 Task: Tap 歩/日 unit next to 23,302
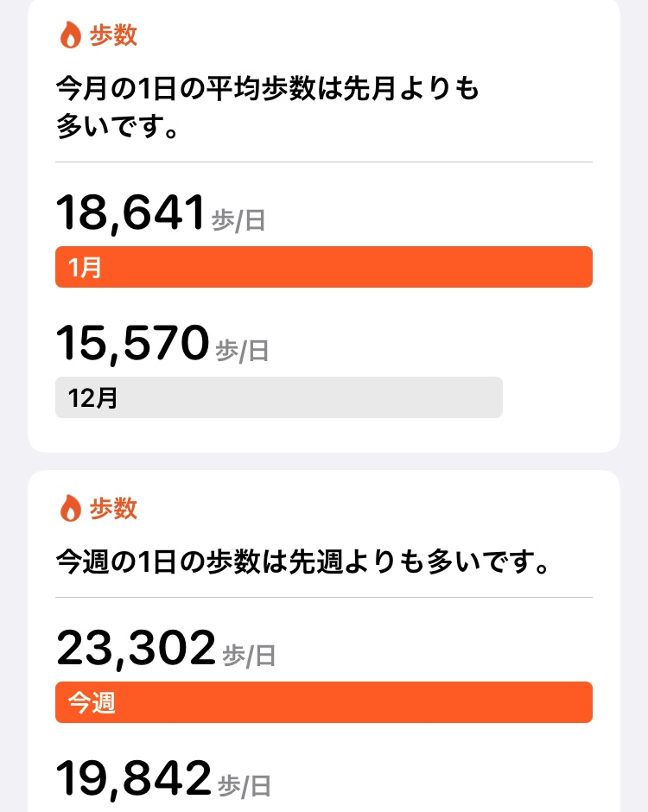click(x=249, y=656)
